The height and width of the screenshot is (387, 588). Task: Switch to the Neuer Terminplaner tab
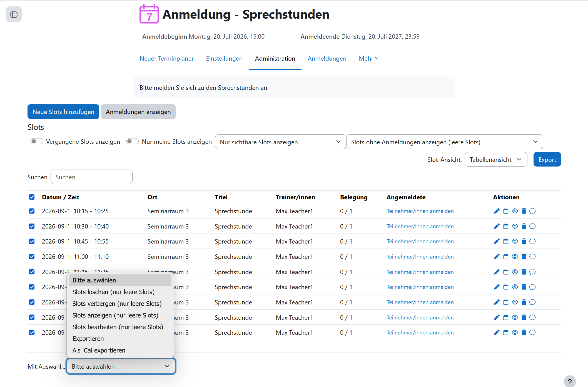pos(166,58)
